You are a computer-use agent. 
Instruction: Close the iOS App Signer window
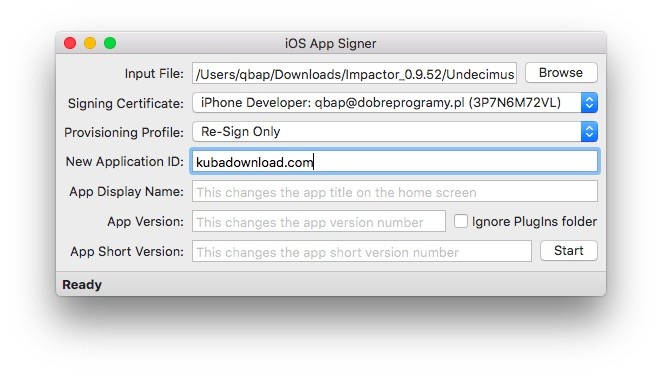70,43
